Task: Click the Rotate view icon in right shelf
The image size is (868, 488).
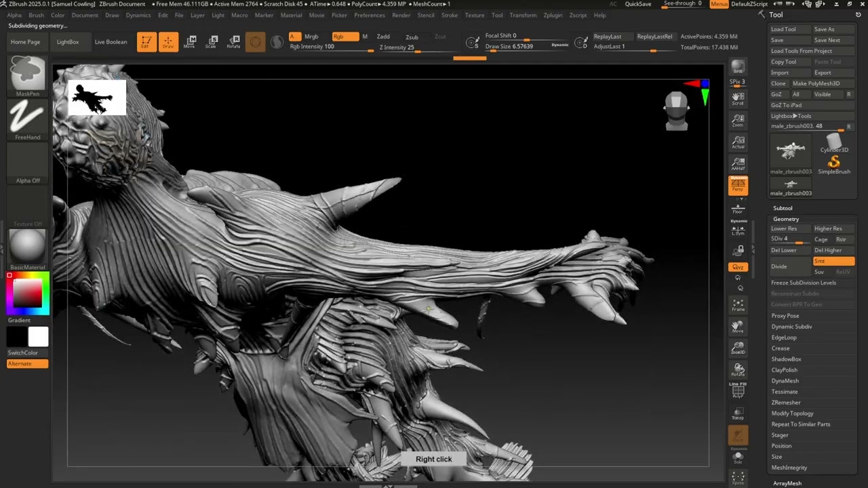Action: pyautogui.click(x=738, y=370)
